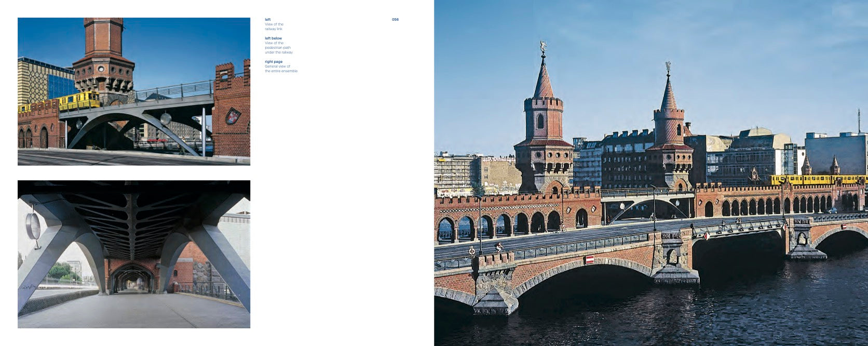Click the yellow train in top-left photo

point(78,102)
